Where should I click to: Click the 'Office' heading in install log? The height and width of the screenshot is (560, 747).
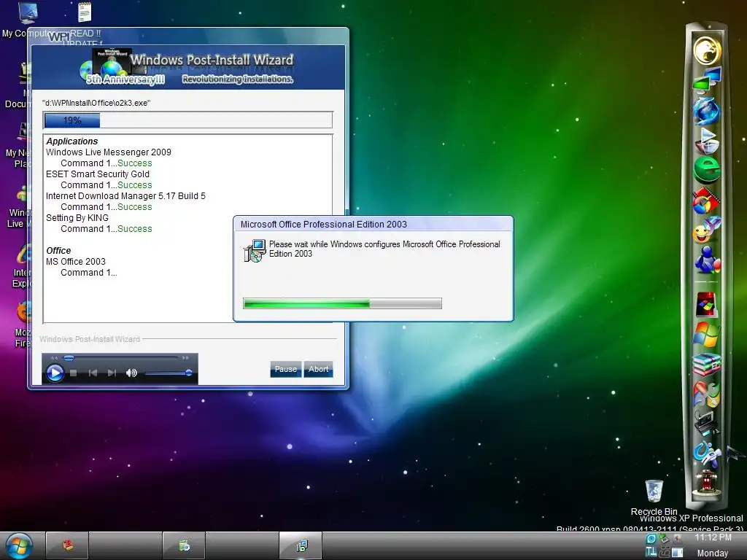coord(58,251)
